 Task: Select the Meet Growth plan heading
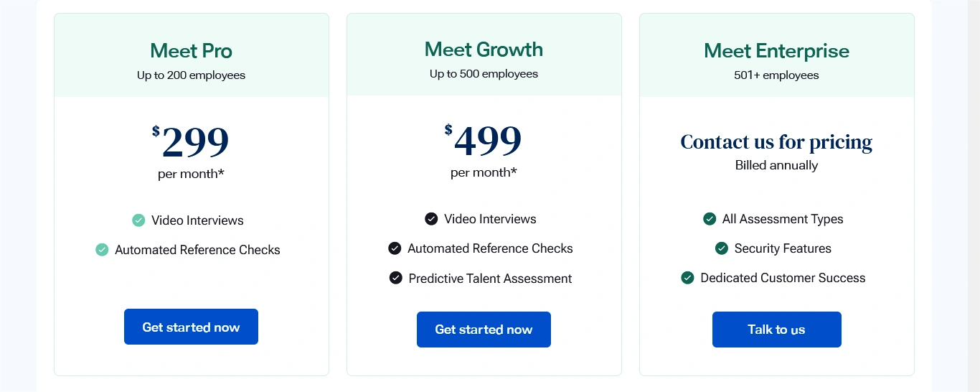pyautogui.click(x=484, y=50)
